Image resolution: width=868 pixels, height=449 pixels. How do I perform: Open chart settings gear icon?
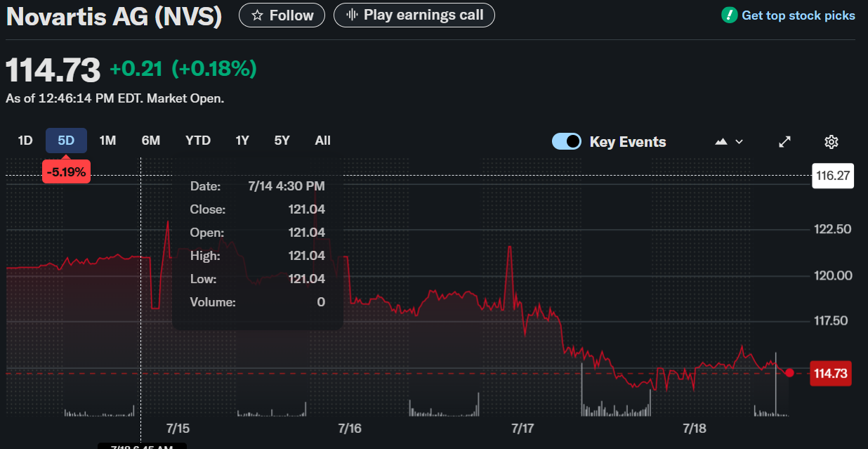831,142
